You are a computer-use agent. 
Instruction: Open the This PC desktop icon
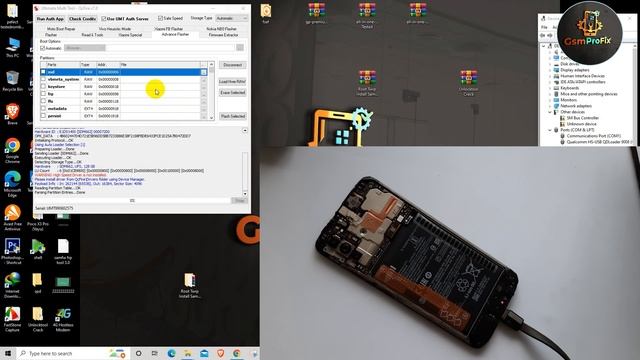pyautogui.click(x=12, y=47)
